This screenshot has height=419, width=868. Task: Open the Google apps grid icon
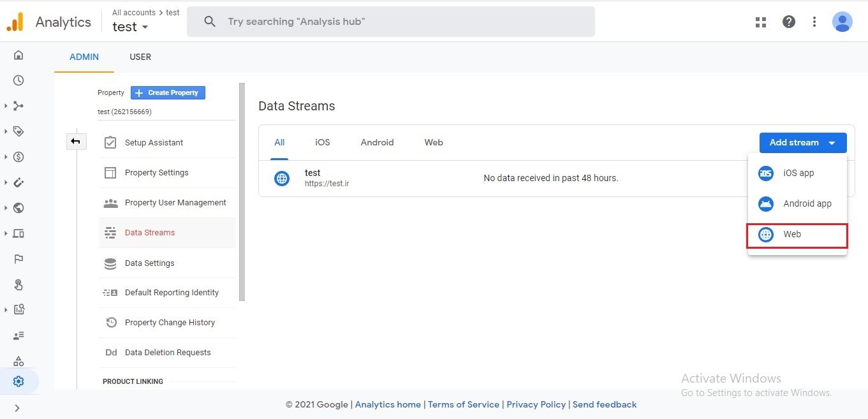[x=760, y=22]
